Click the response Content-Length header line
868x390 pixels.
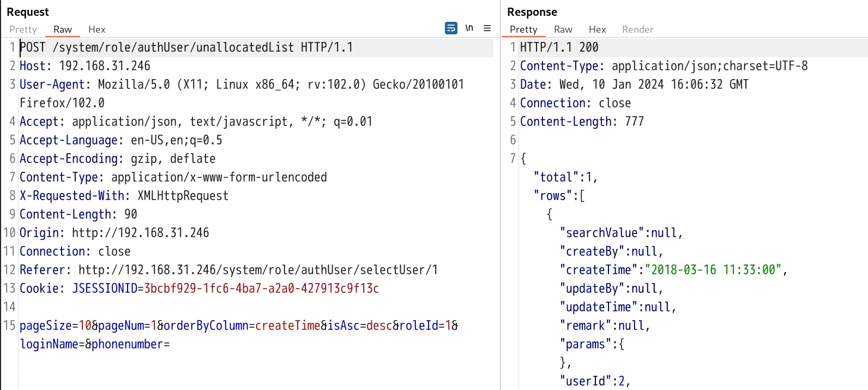click(x=582, y=122)
